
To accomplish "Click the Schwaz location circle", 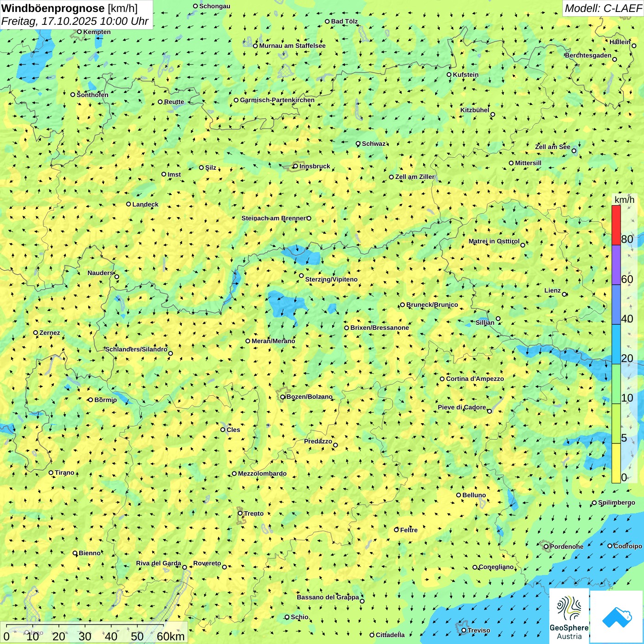I will point(358,144).
